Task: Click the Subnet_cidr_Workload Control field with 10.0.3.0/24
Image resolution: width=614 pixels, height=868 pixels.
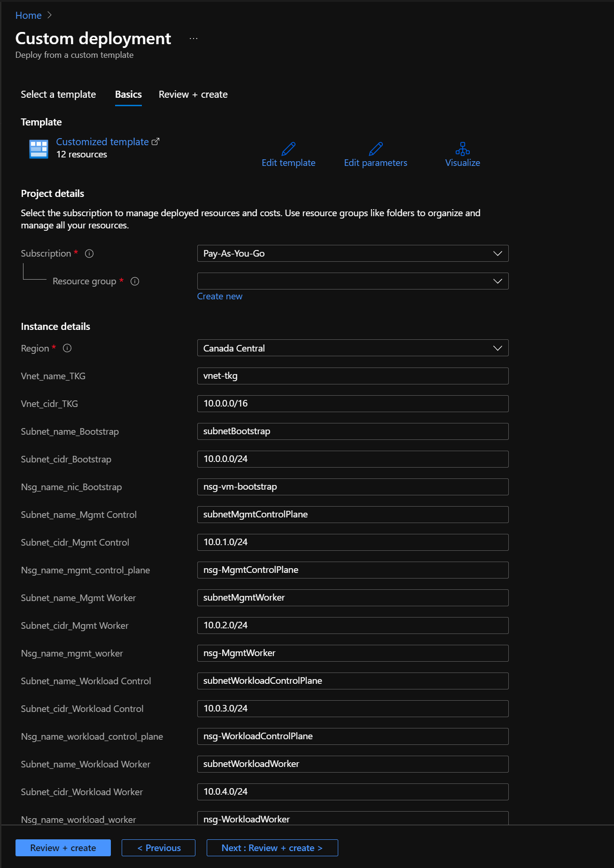Action: [353, 709]
